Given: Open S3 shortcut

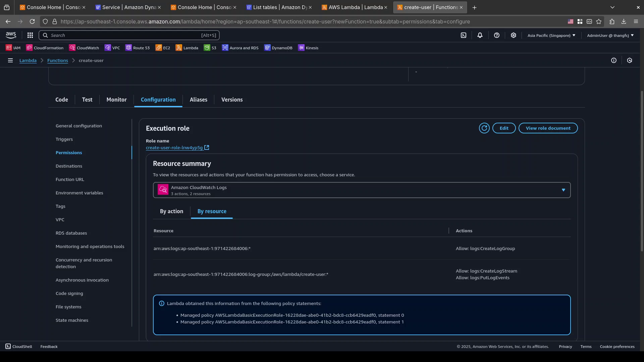Looking at the screenshot, I should (x=210, y=48).
